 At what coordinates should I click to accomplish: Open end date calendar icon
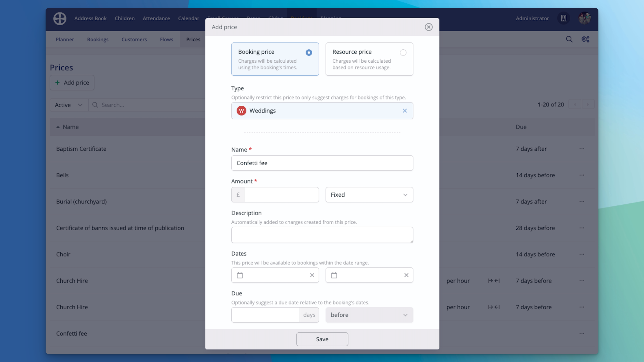pos(334,275)
